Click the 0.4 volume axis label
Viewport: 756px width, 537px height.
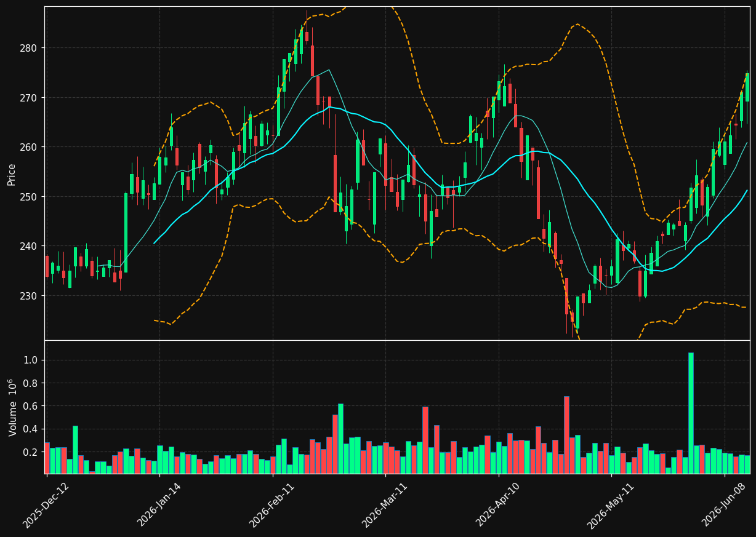point(32,429)
